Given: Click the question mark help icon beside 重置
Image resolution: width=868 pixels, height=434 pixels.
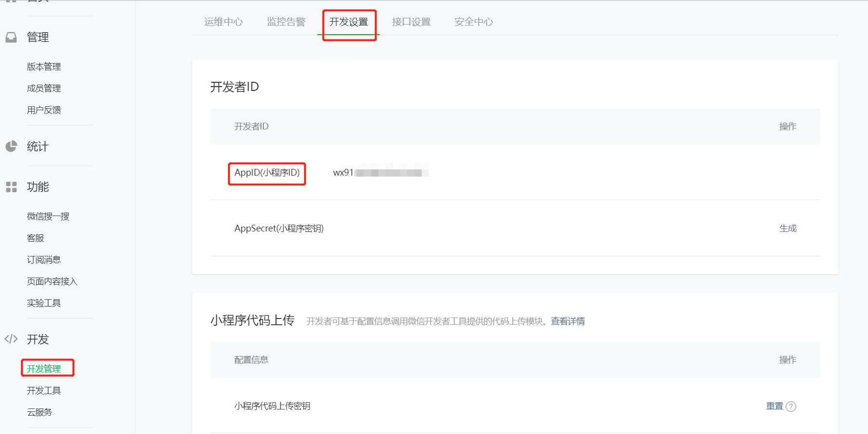Looking at the screenshot, I should [x=791, y=407].
